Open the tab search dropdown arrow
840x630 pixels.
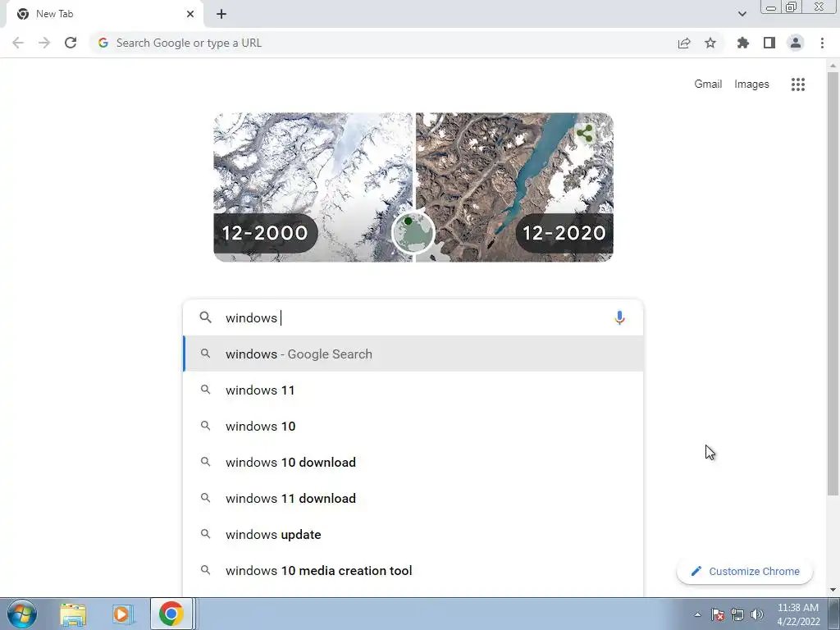[x=742, y=14]
